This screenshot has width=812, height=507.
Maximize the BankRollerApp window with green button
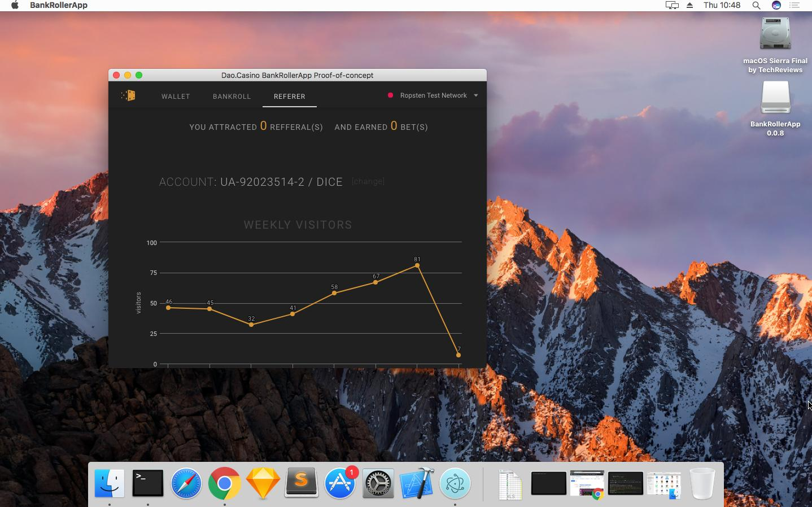click(139, 75)
